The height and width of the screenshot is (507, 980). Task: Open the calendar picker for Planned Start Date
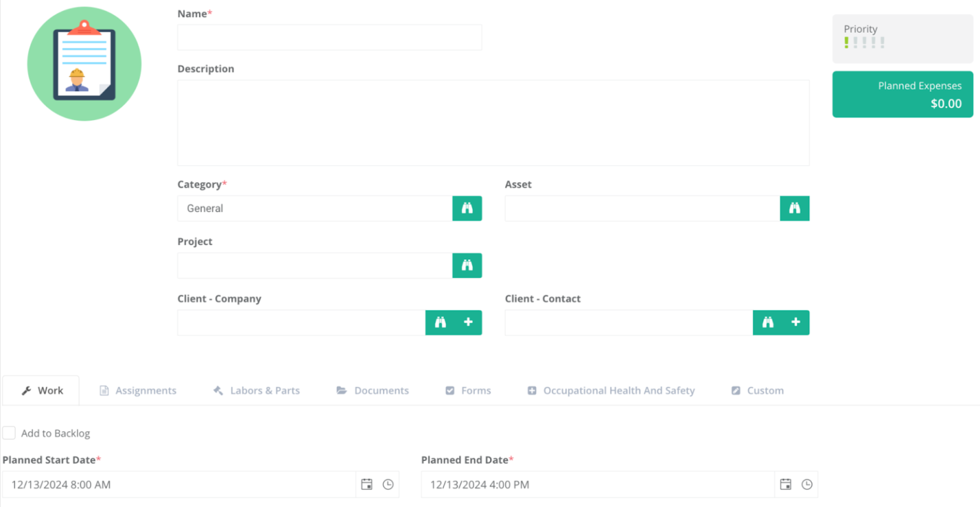point(366,484)
